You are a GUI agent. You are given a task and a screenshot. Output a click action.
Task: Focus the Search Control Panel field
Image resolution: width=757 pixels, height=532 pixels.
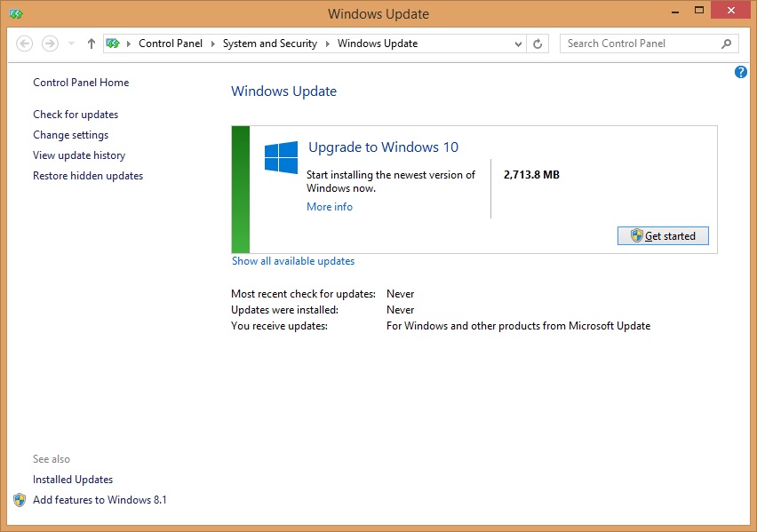click(649, 44)
